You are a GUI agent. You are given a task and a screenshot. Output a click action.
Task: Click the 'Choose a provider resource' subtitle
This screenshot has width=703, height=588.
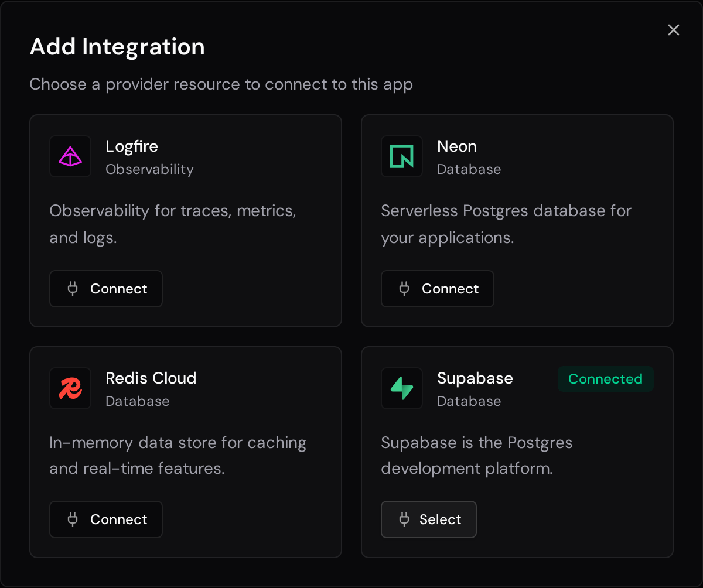(221, 84)
